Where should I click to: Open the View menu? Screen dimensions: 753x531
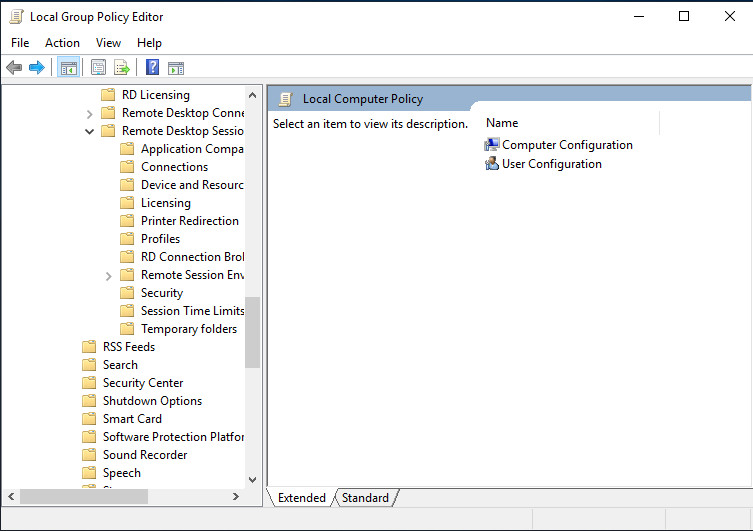108,43
